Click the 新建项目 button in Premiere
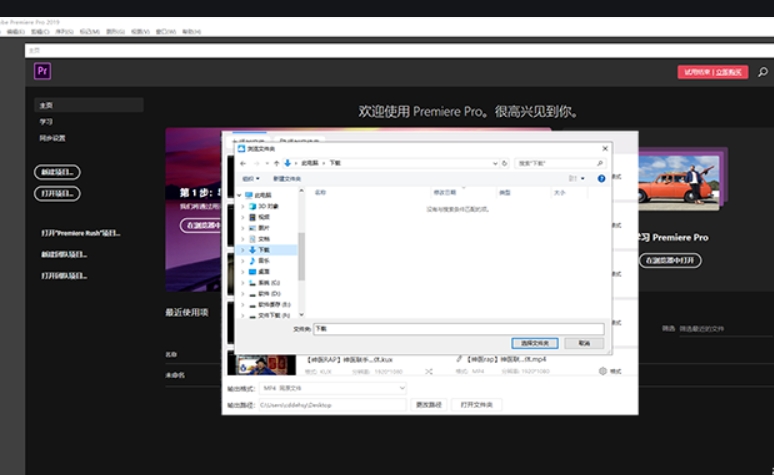Viewport: 774px width, 475px height. tap(57, 172)
